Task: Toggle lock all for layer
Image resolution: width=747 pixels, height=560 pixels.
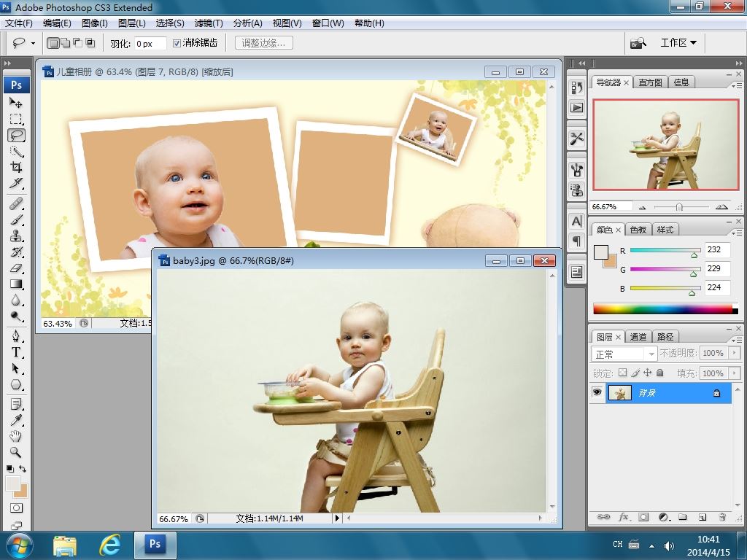Action: [x=659, y=373]
